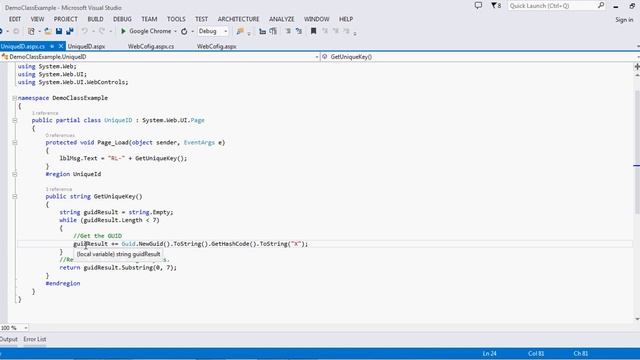Click the Sign in link
Screen dimensions: 640x360
point(624,20)
